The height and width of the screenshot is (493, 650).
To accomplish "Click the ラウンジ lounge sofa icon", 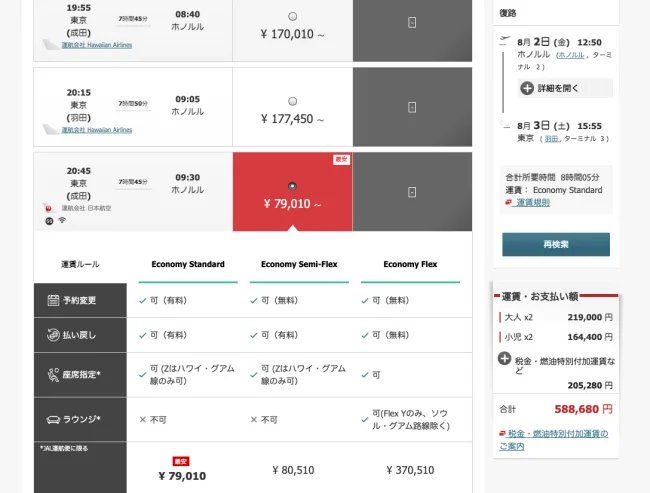I will 53,419.
